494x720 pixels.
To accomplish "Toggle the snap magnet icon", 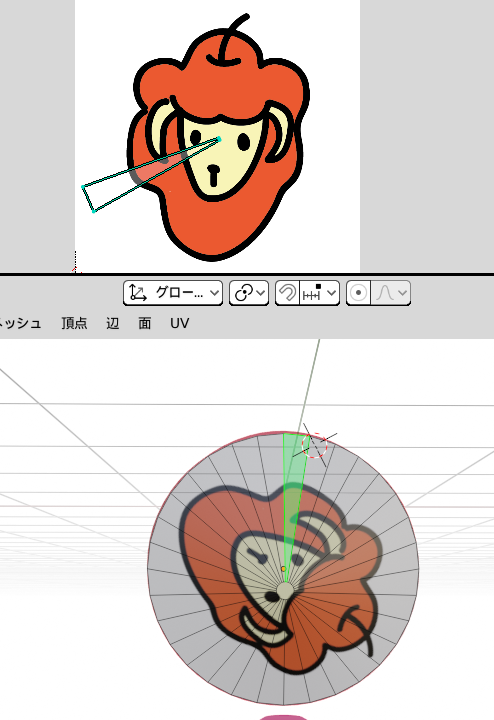I will click(287, 293).
